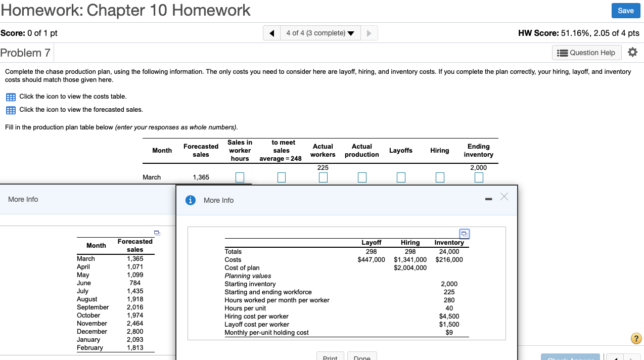Screen dimensions: 644x360
Task: Select March ending inventory input box
Action: [478, 177]
